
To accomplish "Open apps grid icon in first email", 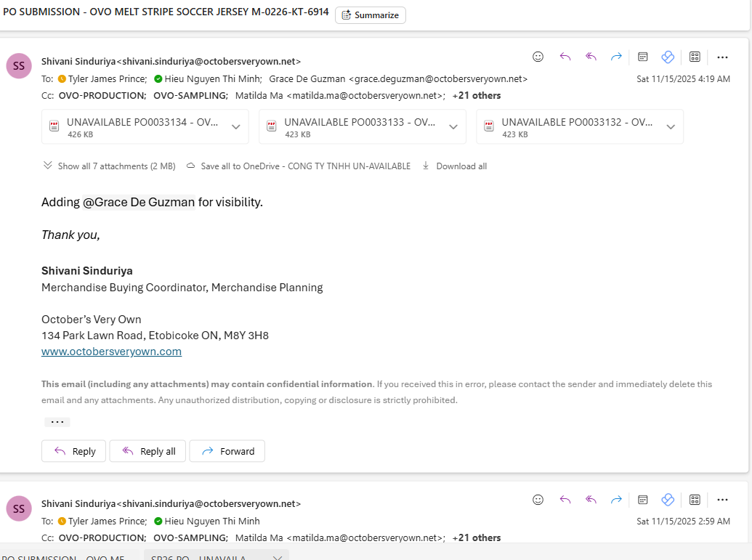I will [695, 57].
